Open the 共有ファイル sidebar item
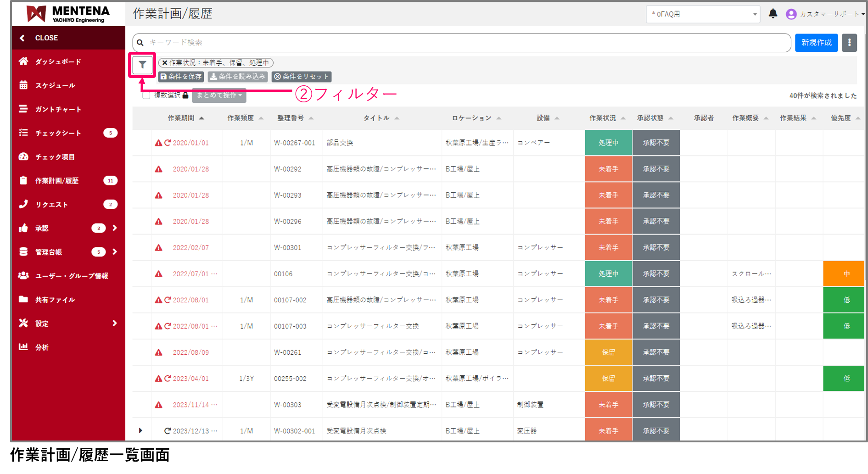This screenshot has width=868, height=474. (55, 299)
